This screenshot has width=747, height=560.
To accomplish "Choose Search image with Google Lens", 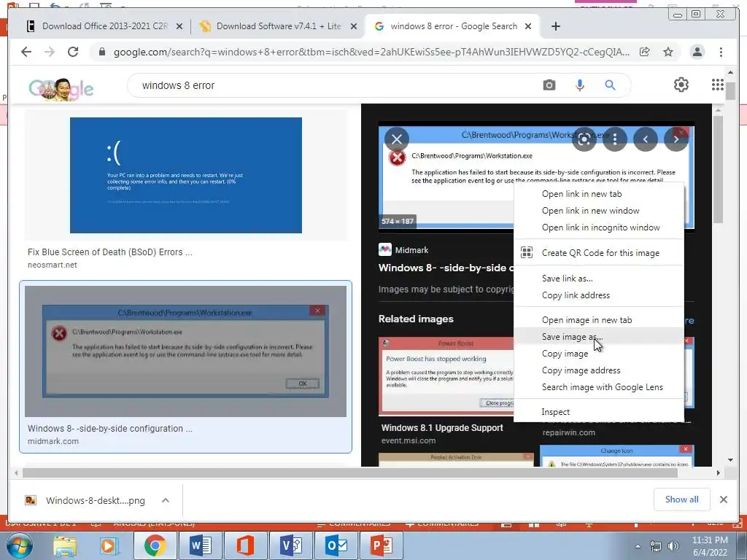I will click(599, 387).
